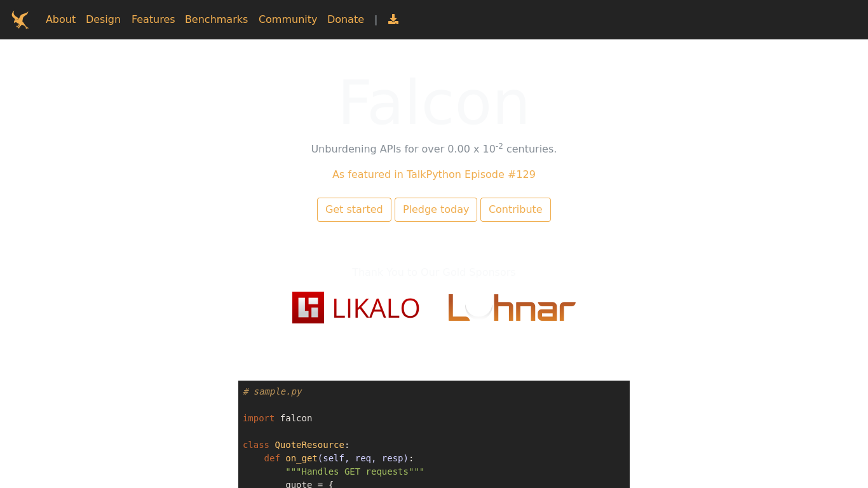Viewport: 868px width, 488px height.
Task: Open the Design page
Action: [103, 19]
